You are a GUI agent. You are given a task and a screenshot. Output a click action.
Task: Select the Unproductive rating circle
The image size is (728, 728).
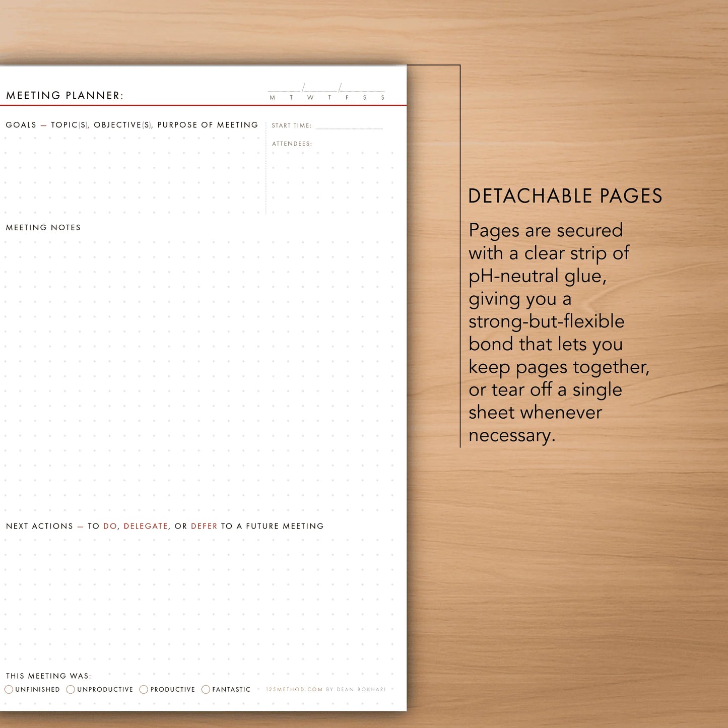(71, 689)
